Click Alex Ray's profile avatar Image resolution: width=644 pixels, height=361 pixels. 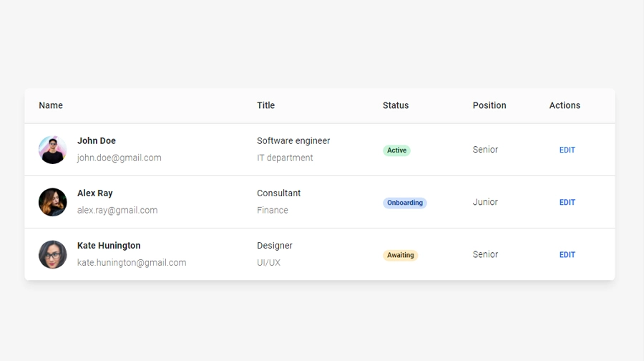tap(52, 202)
